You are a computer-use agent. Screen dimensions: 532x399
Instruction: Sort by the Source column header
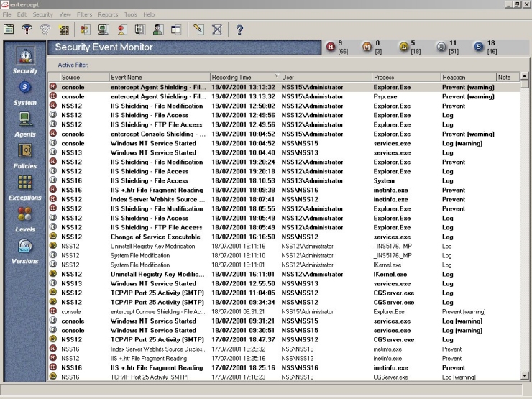point(85,77)
